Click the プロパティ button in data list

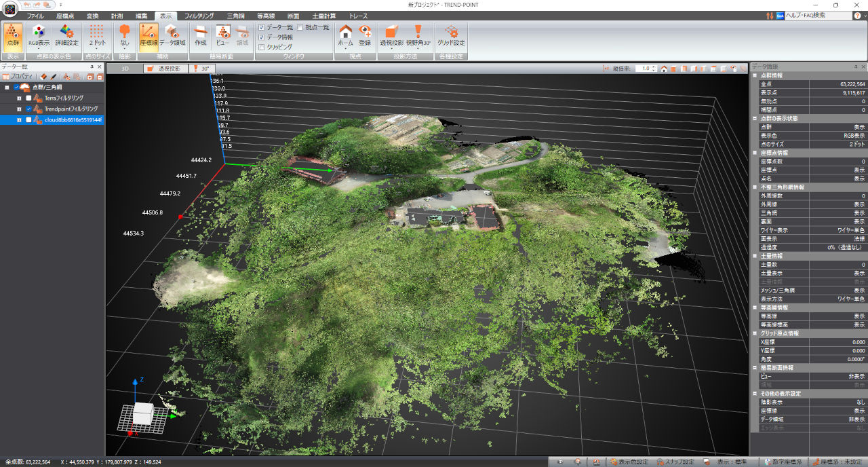[x=18, y=77]
